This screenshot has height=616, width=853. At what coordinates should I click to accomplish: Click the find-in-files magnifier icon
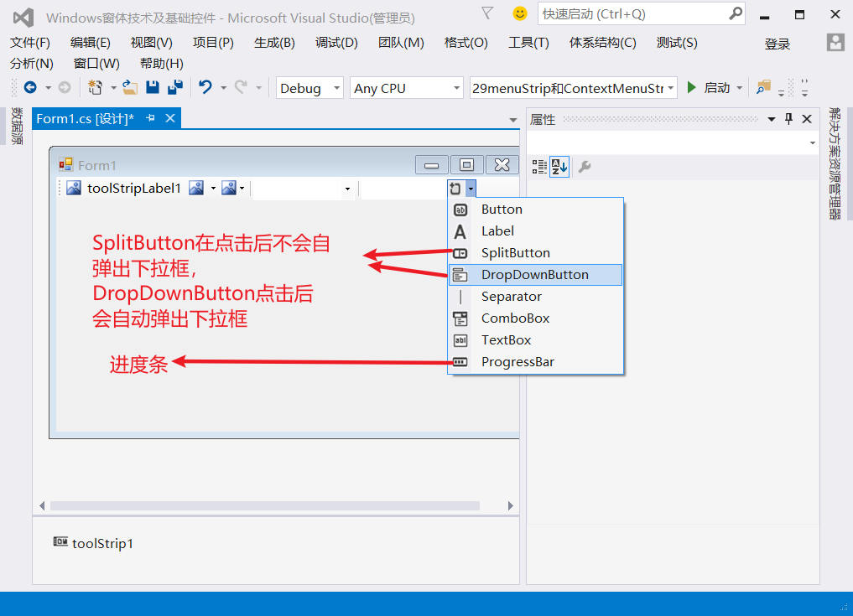(762, 87)
